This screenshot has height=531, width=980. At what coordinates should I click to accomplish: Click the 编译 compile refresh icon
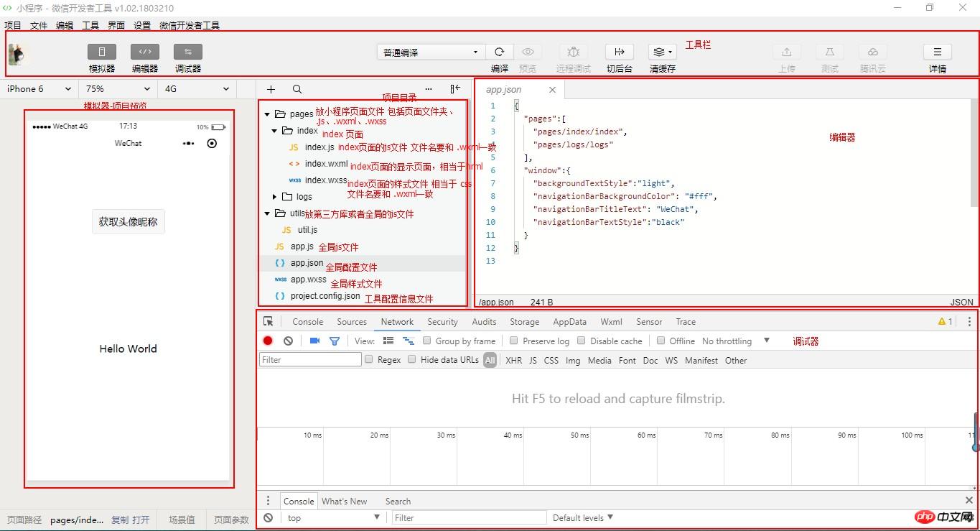(500, 52)
